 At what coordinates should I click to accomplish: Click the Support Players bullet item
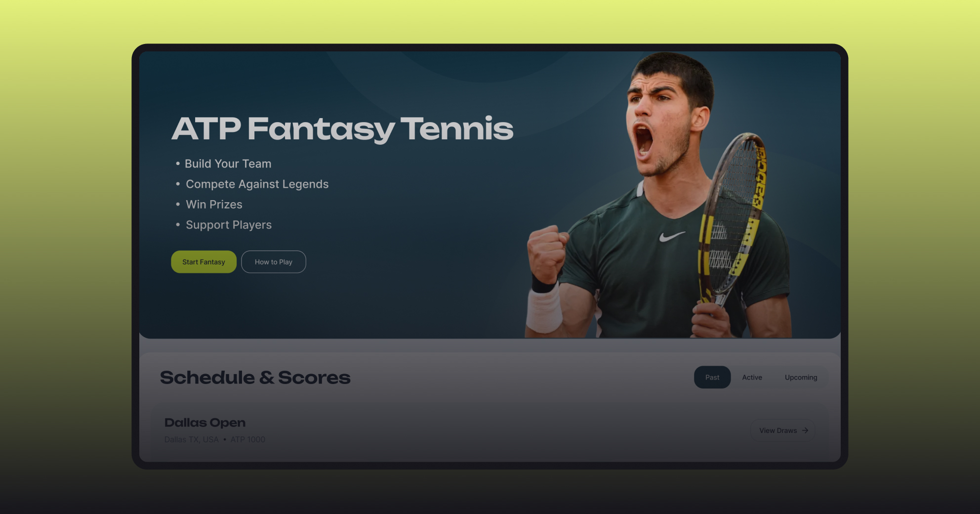coord(229,225)
